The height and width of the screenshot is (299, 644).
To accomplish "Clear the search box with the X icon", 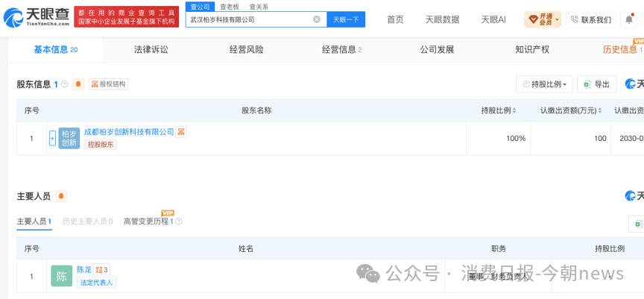I will (x=316, y=19).
